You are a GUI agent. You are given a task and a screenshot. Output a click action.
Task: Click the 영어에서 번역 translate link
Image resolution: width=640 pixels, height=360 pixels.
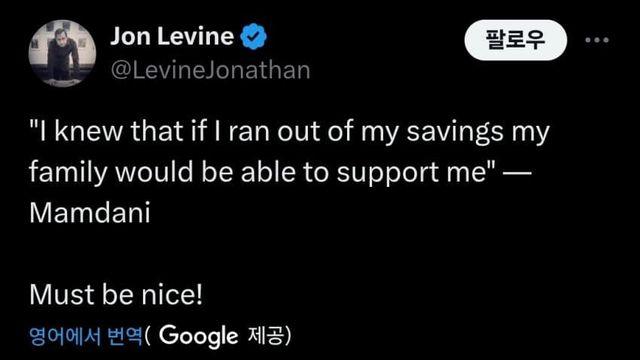point(86,336)
